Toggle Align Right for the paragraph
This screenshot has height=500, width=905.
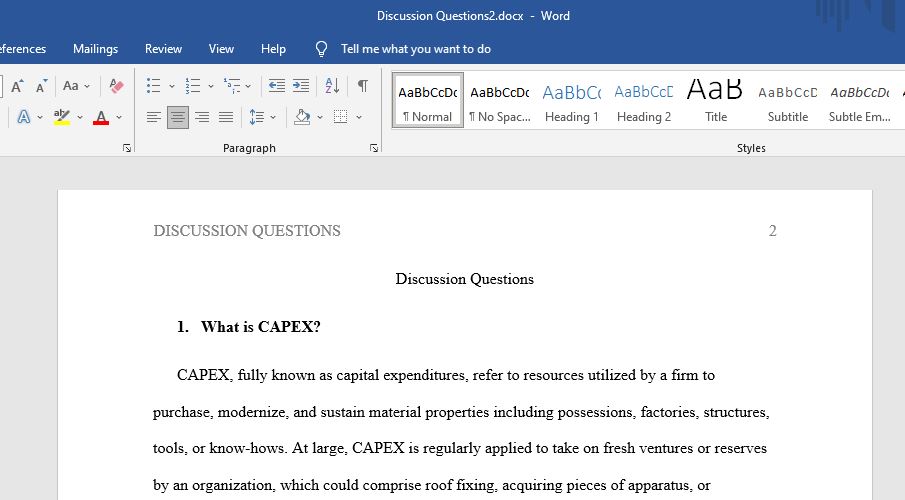click(x=202, y=117)
